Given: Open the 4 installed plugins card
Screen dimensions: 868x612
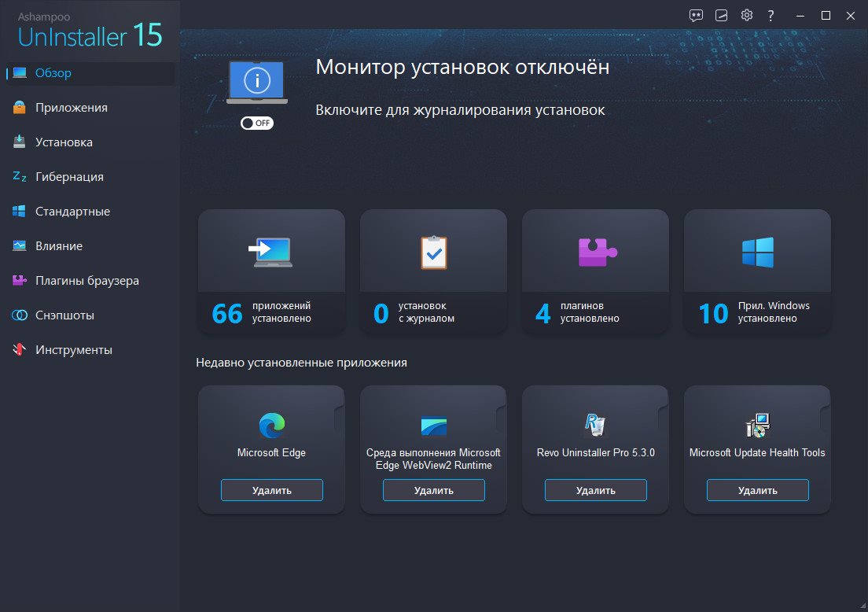Looking at the screenshot, I should pyautogui.click(x=596, y=271).
